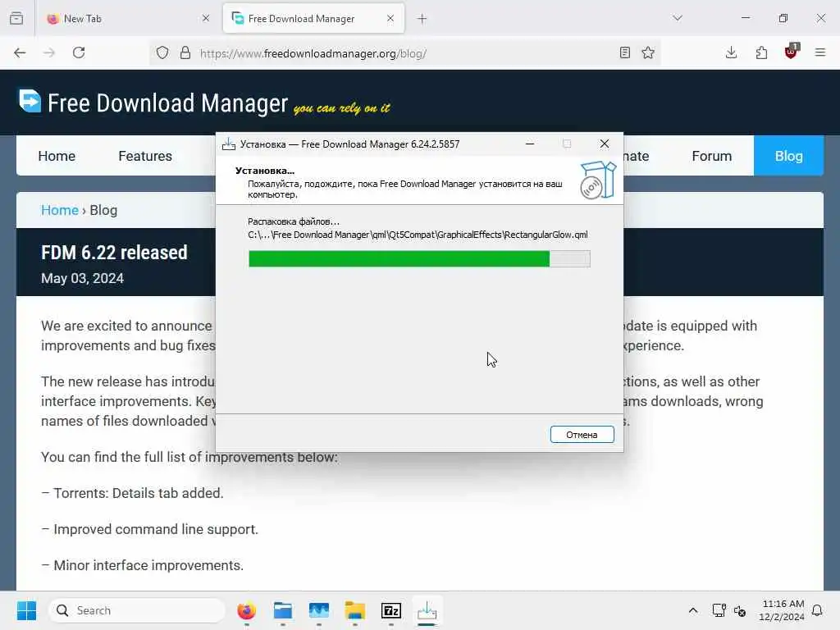Screen dimensions: 840x630
Task: Open the Firefox downloads panel
Action: pyautogui.click(x=731, y=52)
